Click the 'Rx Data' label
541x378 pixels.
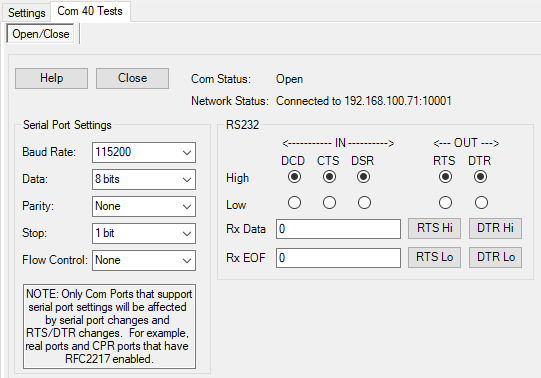[246, 229]
